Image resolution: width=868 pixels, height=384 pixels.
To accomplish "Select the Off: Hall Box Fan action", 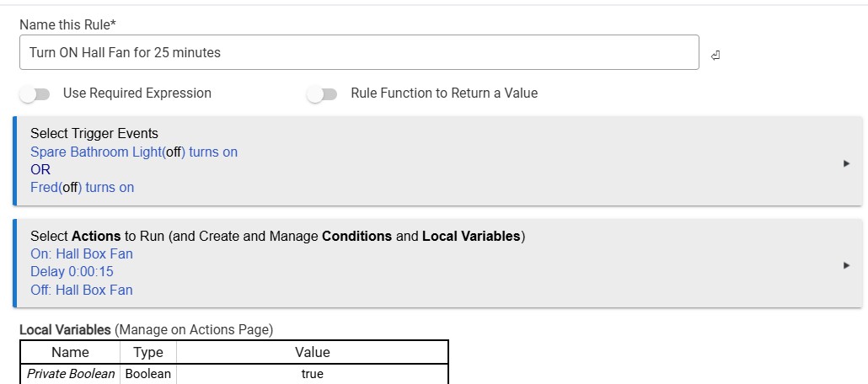I will [82, 290].
